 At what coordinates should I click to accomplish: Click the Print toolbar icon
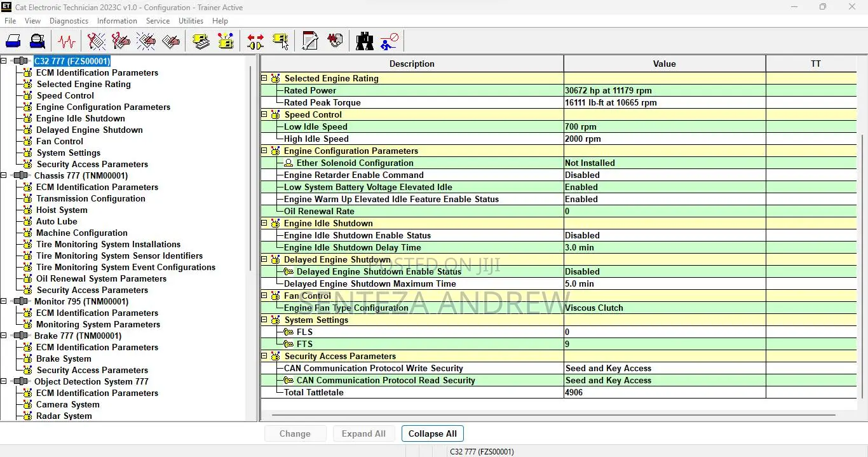pos(13,41)
